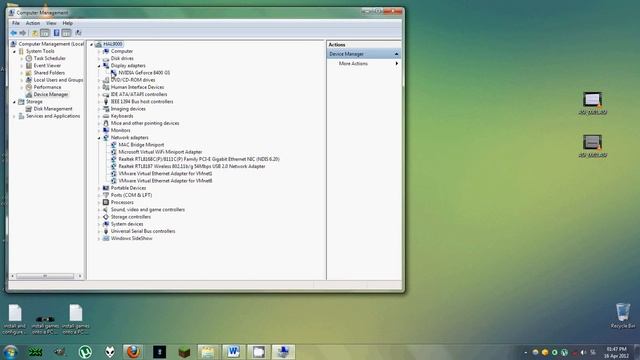Select Realtek PCI-E Gigabit Ethernet NIC
This screenshot has height=360, width=640.
pyautogui.click(x=199, y=159)
